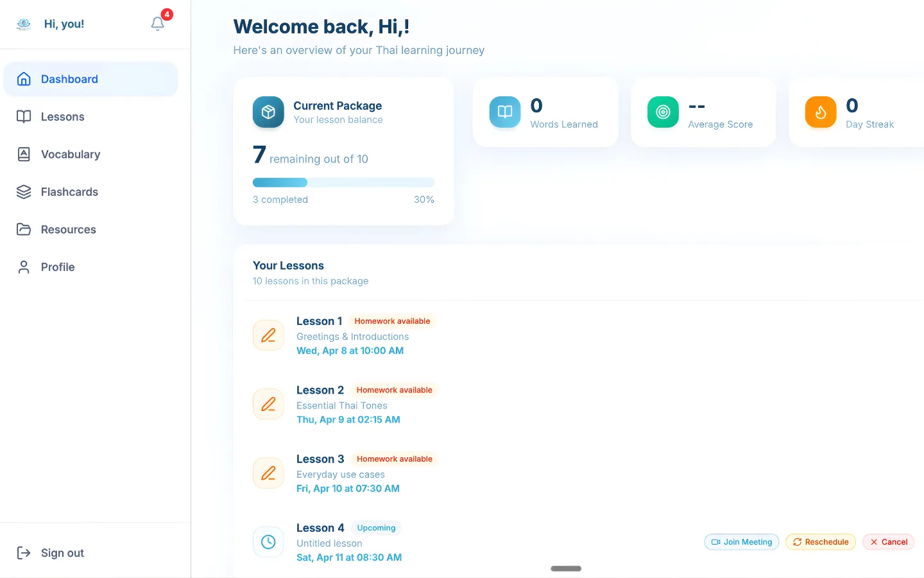The width and height of the screenshot is (924, 578).
Task: Click the homework pencil icon beside Lesson 1
Action: point(268,335)
